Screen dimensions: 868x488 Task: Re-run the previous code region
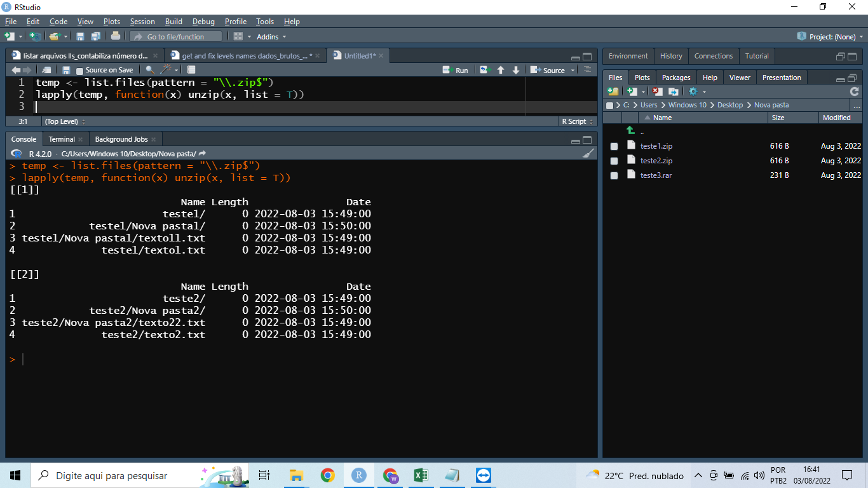click(x=485, y=70)
